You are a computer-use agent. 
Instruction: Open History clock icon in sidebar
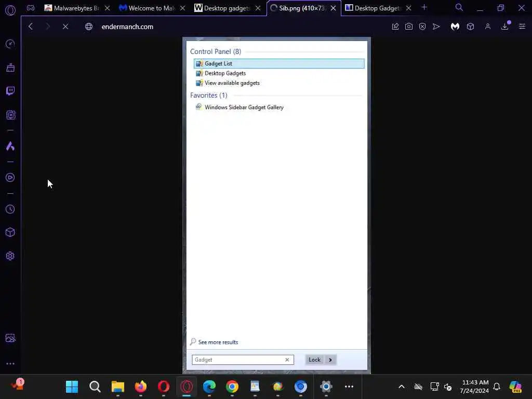tap(10, 209)
